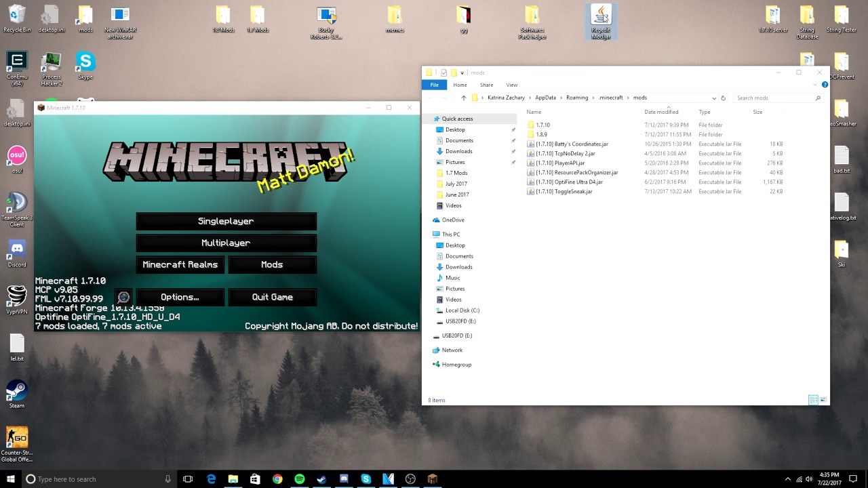Open TeamSpeak 3 Client desktop shortcut
868x488 pixels.
(x=17, y=209)
